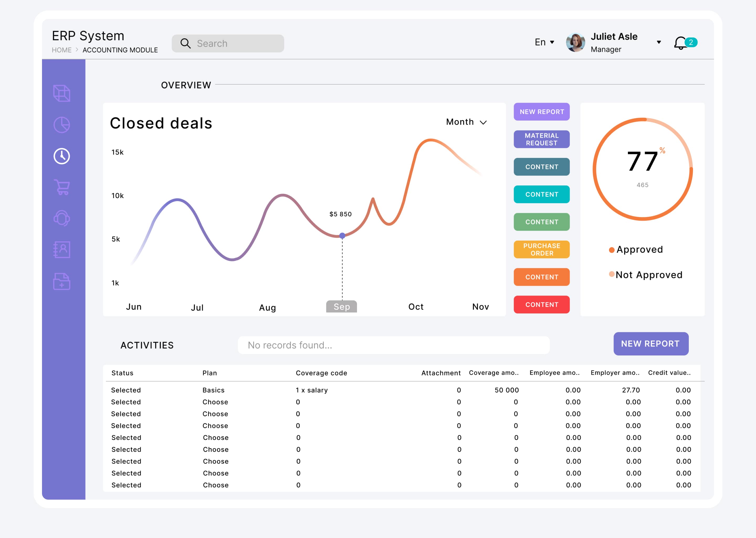The width and height of the screenshot is (756, 538).
Task: Open the pie chart analytics sidebar icon
Action: point(62,125)
